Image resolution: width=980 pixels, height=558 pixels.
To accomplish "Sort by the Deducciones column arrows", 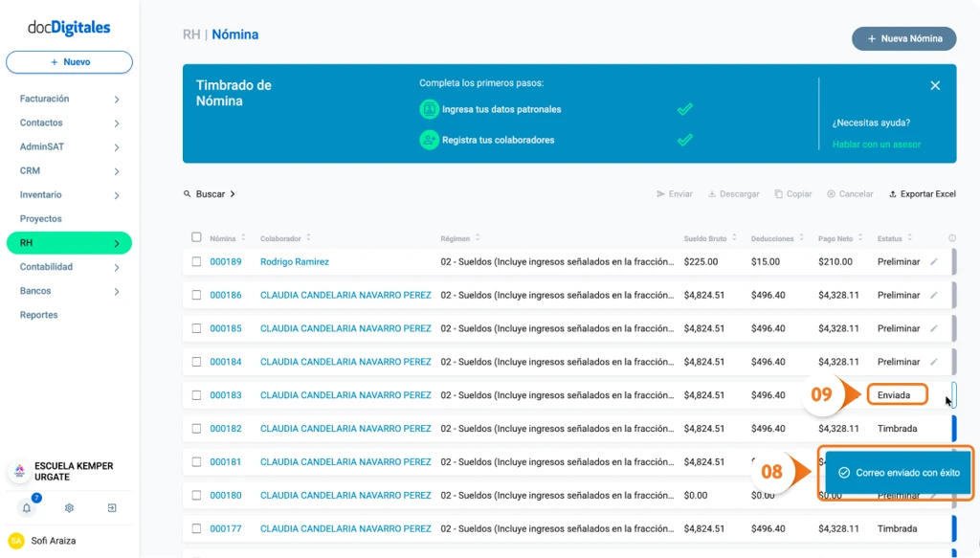I will tap(801, 238).
